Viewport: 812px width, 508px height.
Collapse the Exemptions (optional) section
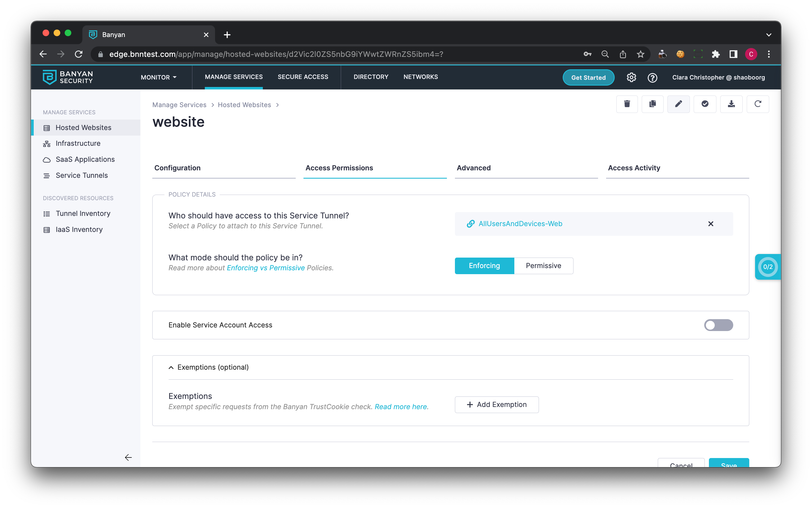(x=171, y=367)
